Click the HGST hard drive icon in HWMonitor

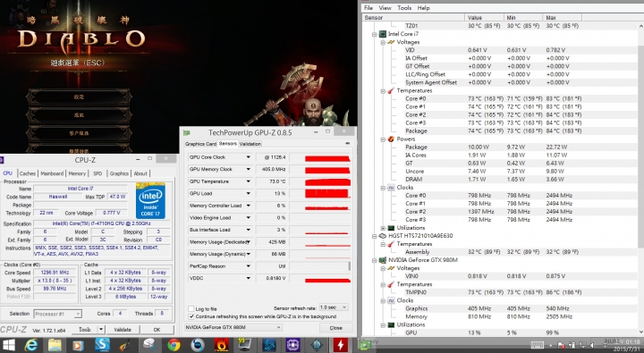click(x=383, y=236)
